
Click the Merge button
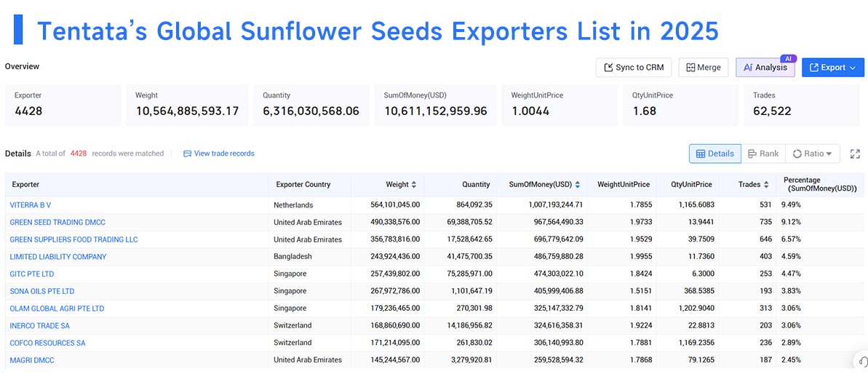[x=703, y=68]
